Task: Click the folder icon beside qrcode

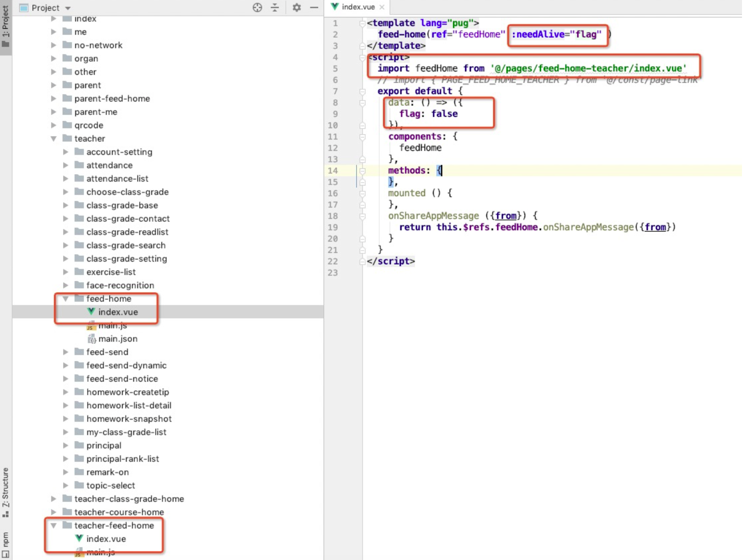Action: 67,125
